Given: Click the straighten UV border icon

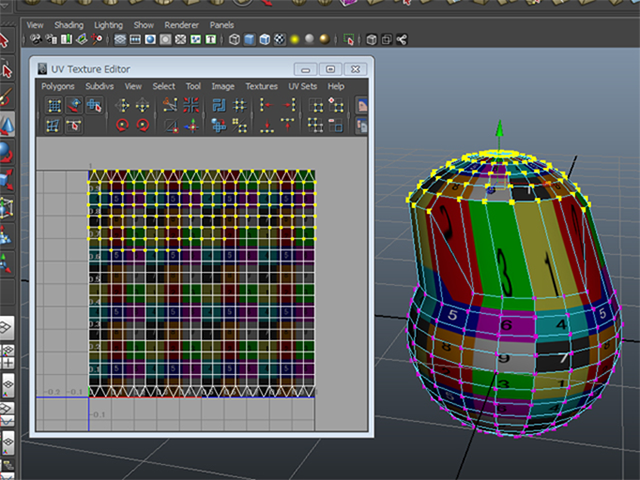Looking at the screenshot, I should 240,125.
